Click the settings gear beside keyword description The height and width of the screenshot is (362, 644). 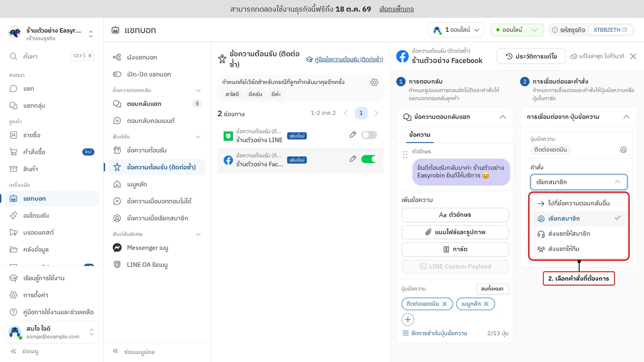click(374, 82)
